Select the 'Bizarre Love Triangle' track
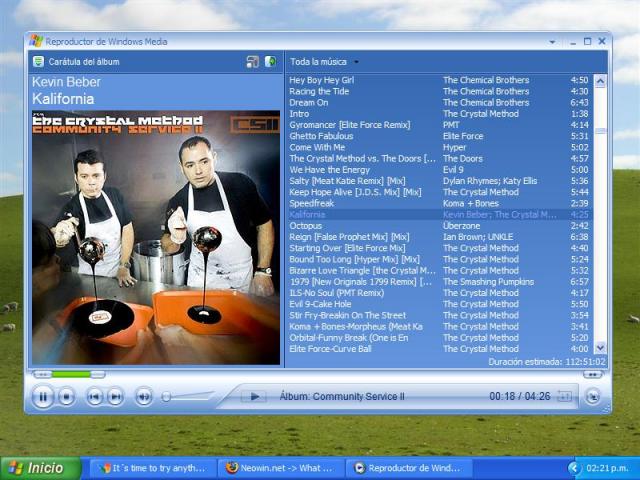 click(x=440, y=271)
